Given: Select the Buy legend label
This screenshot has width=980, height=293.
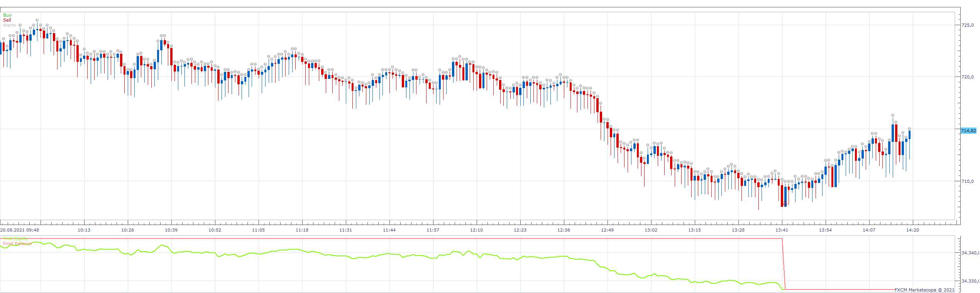Looking at the screenshot, I should pyautogui.click(x=7, y=15).
